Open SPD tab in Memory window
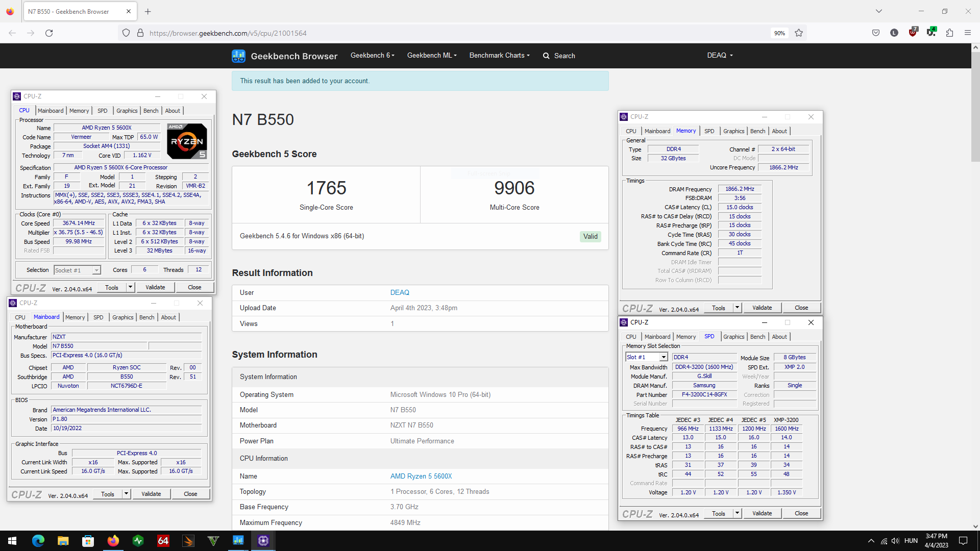 point(709,131)
